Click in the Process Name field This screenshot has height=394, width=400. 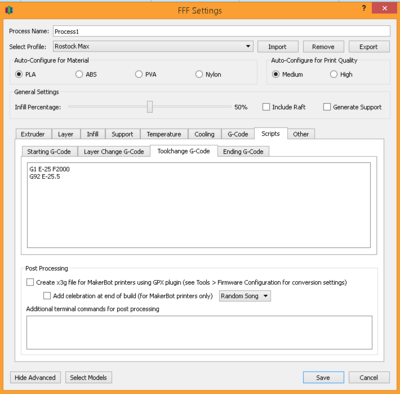pos(222,31)
